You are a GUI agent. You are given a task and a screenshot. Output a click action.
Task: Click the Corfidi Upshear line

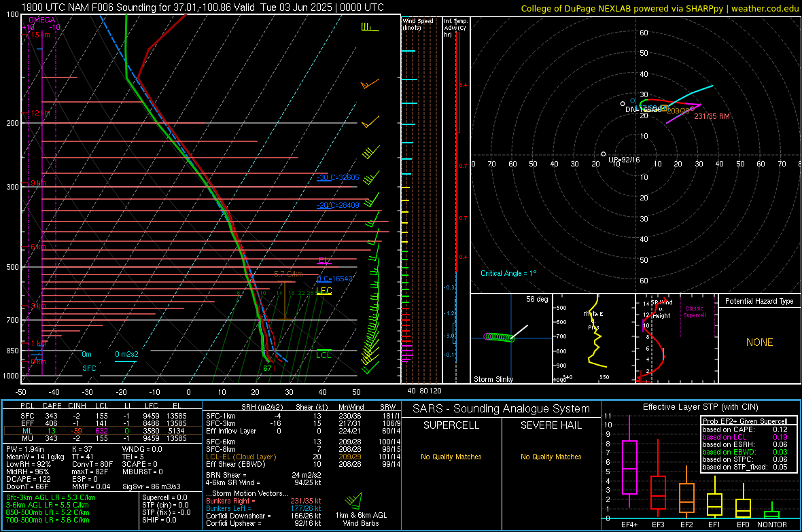pos(264,523)
